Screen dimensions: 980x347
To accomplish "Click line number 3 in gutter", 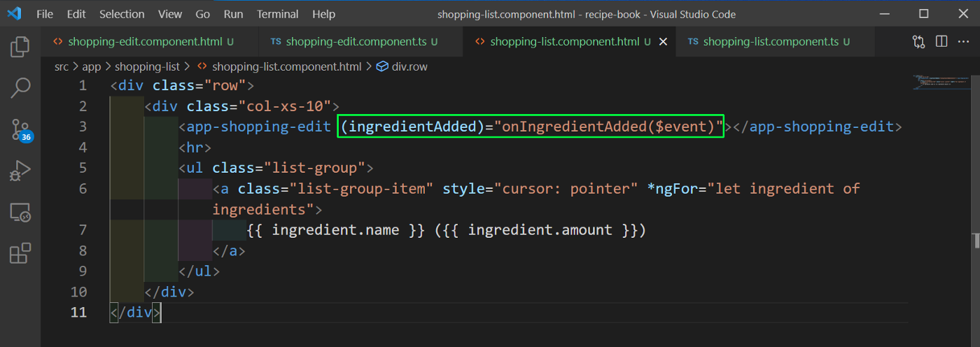I will [x=83, y=127].
